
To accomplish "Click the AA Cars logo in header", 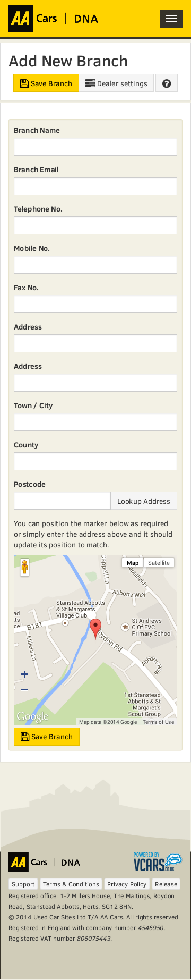I will [53, 19].
